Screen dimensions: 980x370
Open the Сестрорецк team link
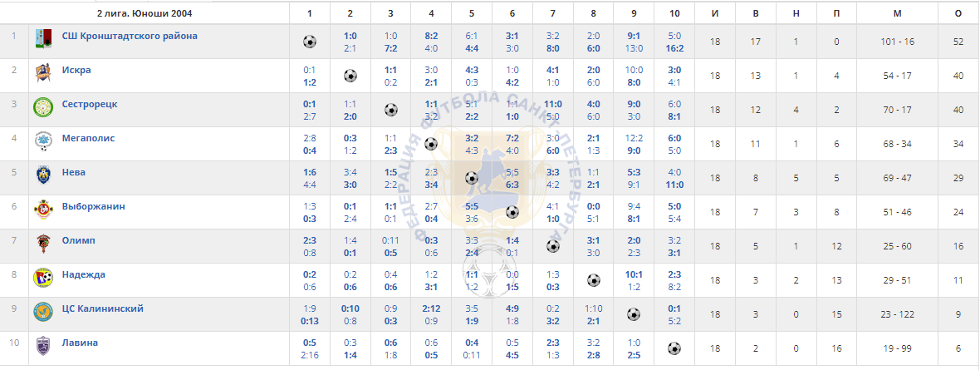(90, 104)
